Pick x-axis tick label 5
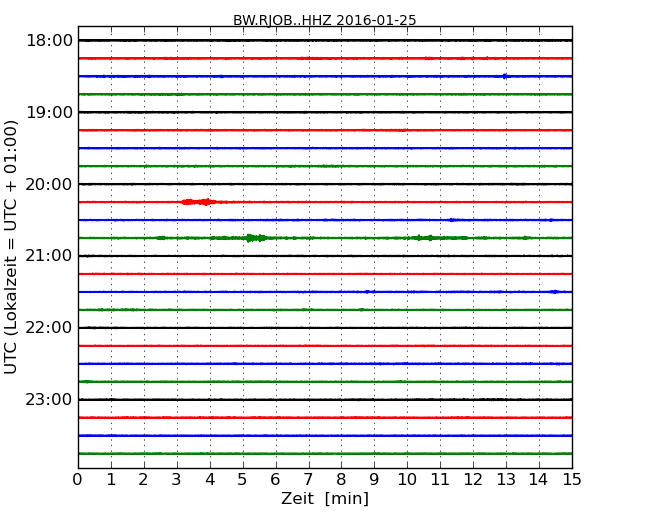Screen dimensions: 650x520 point(243,480)
